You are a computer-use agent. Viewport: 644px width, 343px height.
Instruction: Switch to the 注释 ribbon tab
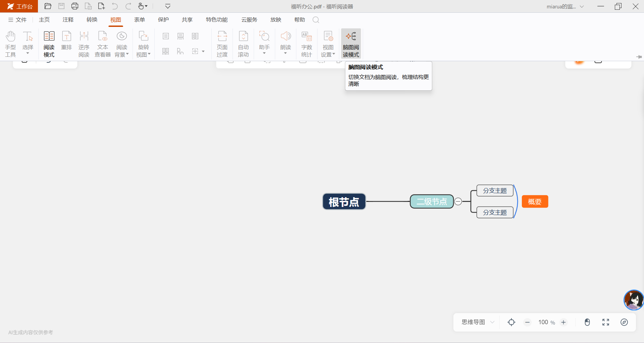click(68, 20)
